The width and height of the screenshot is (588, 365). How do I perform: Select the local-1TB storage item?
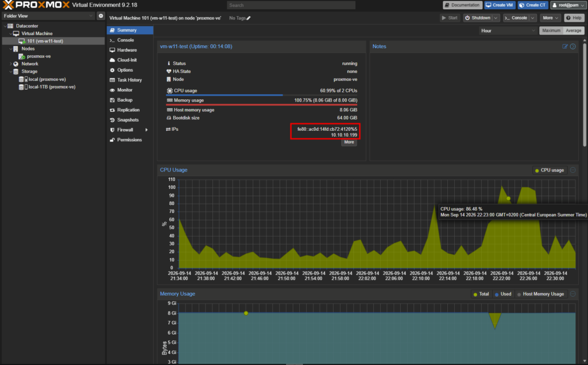tap(52, 87)
